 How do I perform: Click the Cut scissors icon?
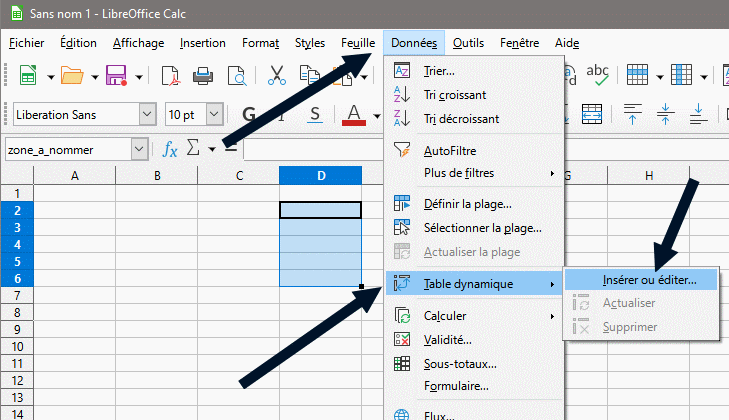[277, 76]
